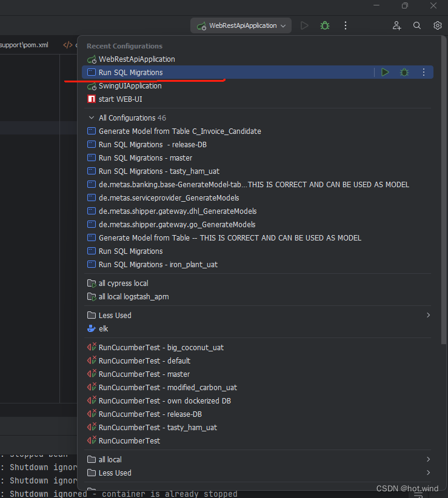Click icon beside RunCucumberTest - default
This screenshot has width=448, height=498.
pyautogui.click(x=92, y=360)
